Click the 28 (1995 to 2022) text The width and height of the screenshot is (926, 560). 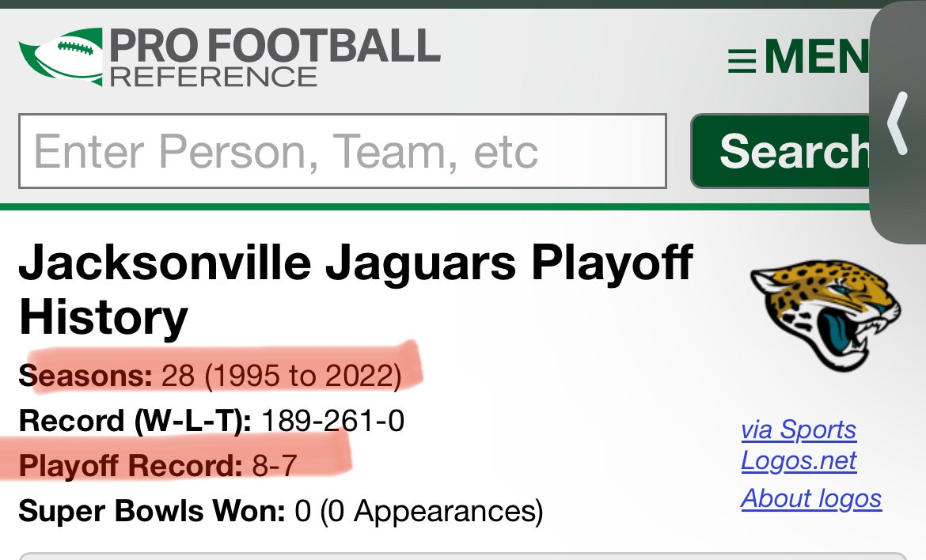click(281, 376)
